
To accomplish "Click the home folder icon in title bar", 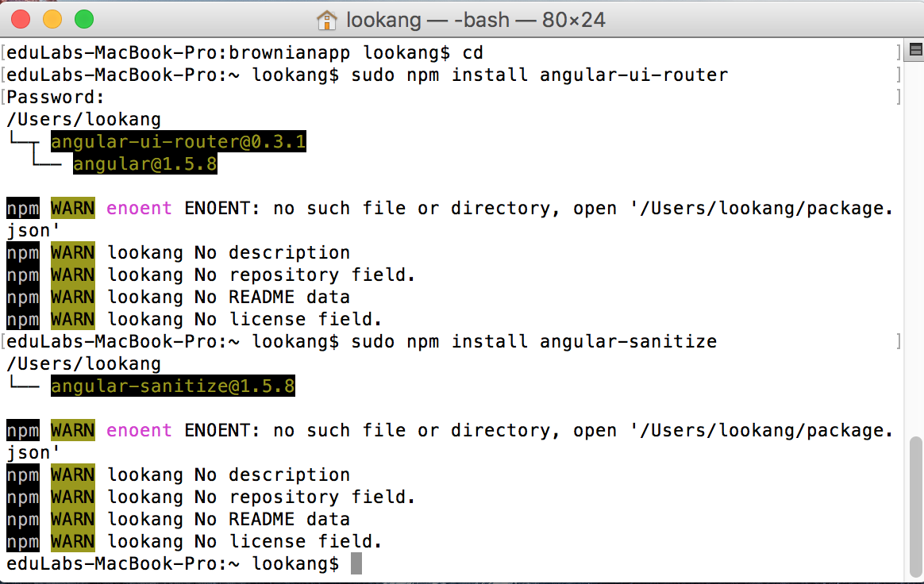I will pyautogui.click(x=326, y=20).
